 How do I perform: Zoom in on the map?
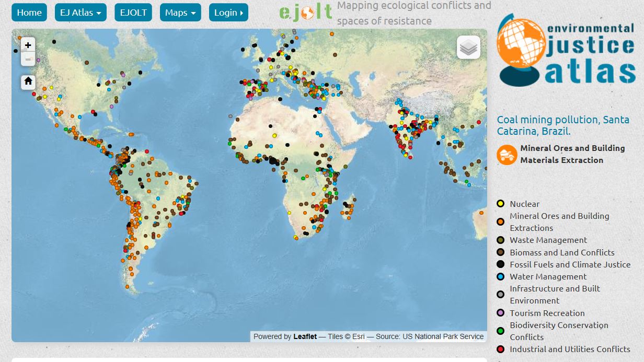(x=28, y=45)
